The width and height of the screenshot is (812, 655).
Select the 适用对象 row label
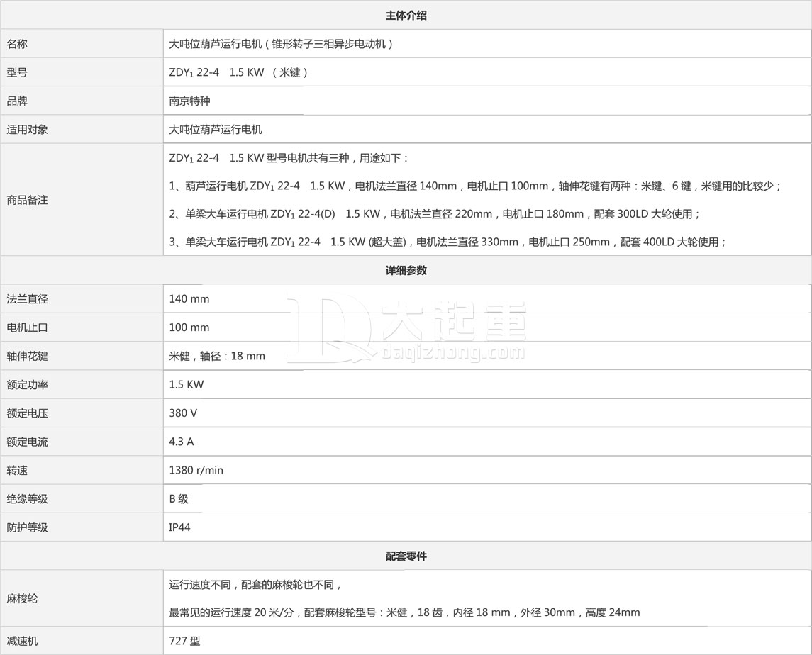28,130
